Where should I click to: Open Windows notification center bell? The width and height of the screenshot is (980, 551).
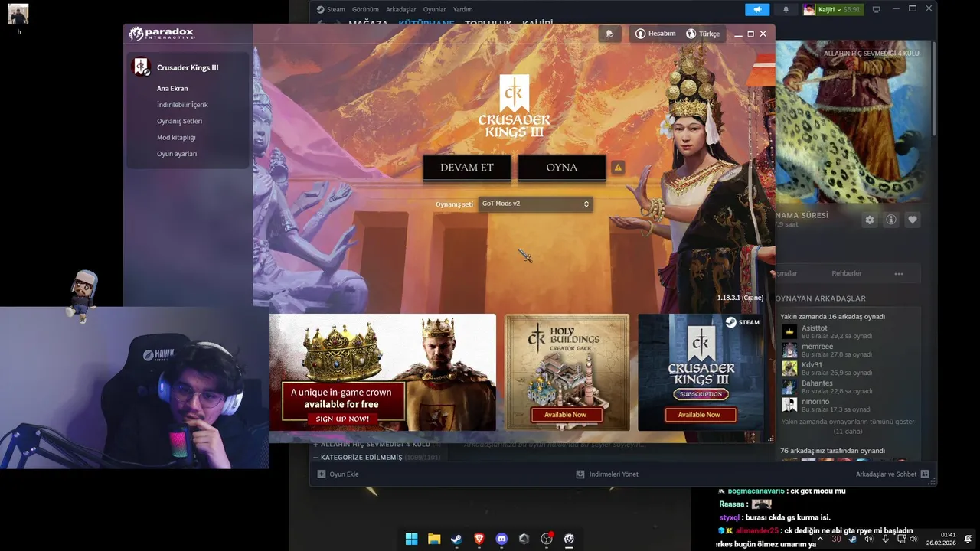tap(968, 539)
